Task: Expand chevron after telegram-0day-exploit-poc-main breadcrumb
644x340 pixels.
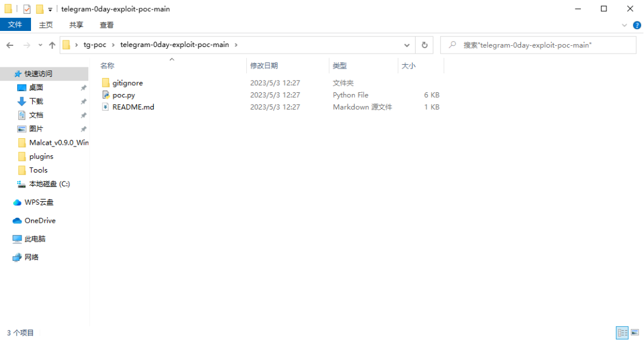Action: (x=236, y=45)
